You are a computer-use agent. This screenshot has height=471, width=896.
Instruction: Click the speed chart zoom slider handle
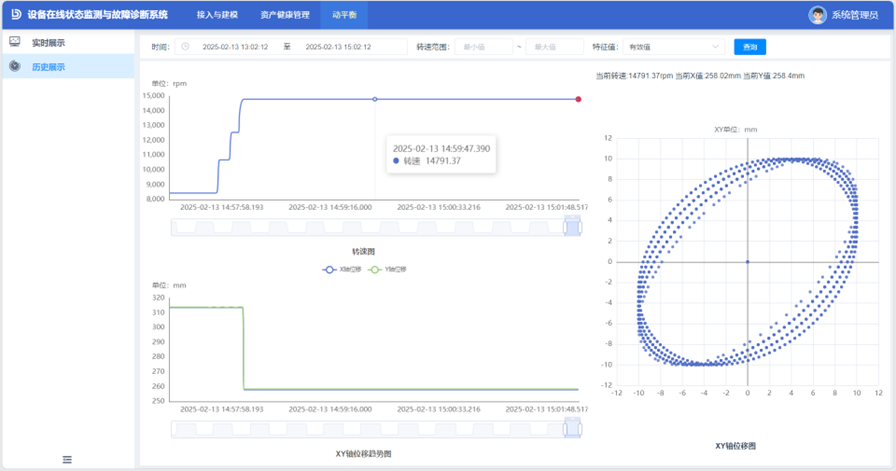[x=573, y=228]
